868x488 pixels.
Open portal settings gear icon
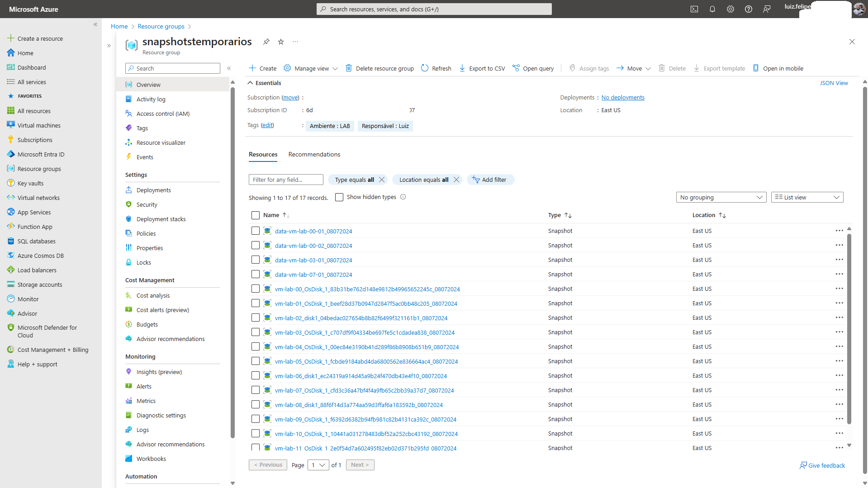[730, 9]
